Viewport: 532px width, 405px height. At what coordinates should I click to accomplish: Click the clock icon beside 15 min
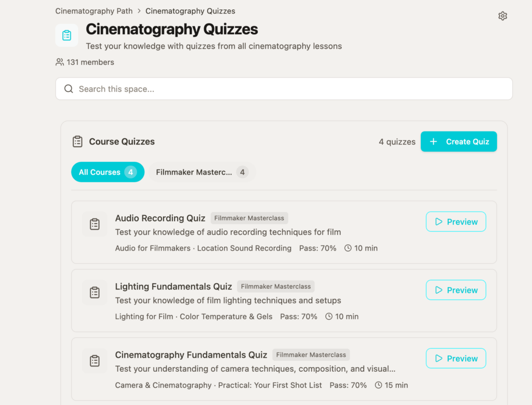[379, 385]
